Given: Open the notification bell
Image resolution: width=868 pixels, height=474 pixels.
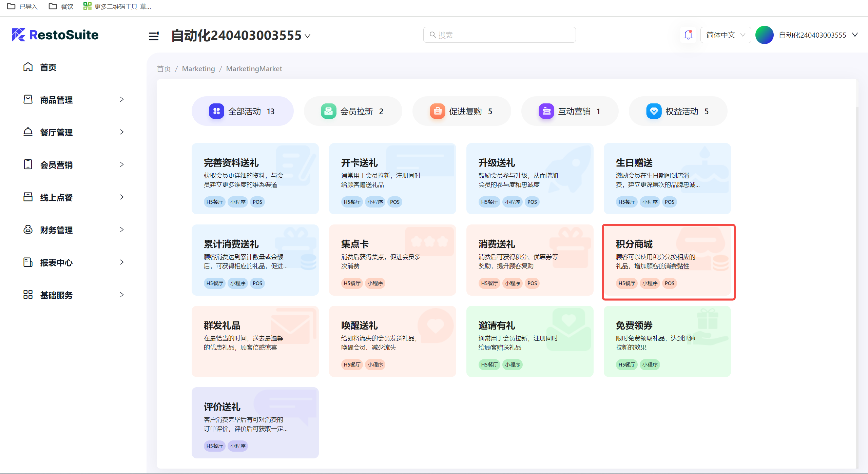Looking at the screenshot, I should click(x=688, y=35).
